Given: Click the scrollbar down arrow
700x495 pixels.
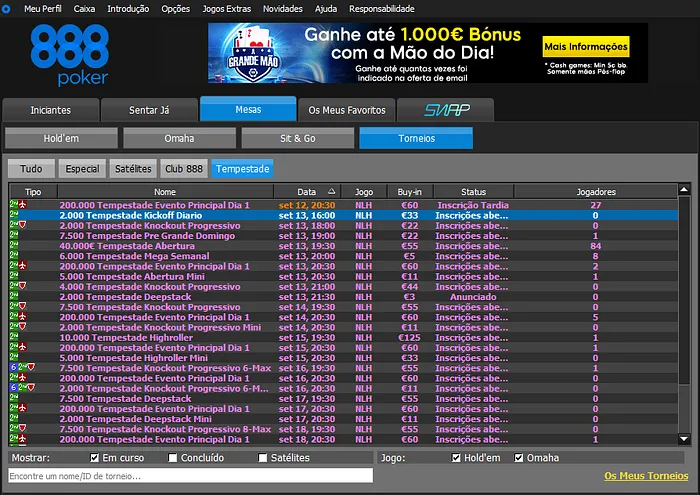Looking at the screenshot, I should click(684, 439).
